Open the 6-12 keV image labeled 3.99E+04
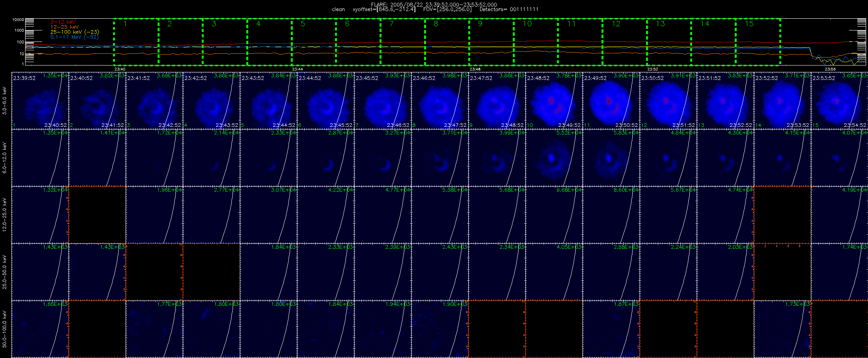This screenshot has width=868, height=358. pos(497,158)
